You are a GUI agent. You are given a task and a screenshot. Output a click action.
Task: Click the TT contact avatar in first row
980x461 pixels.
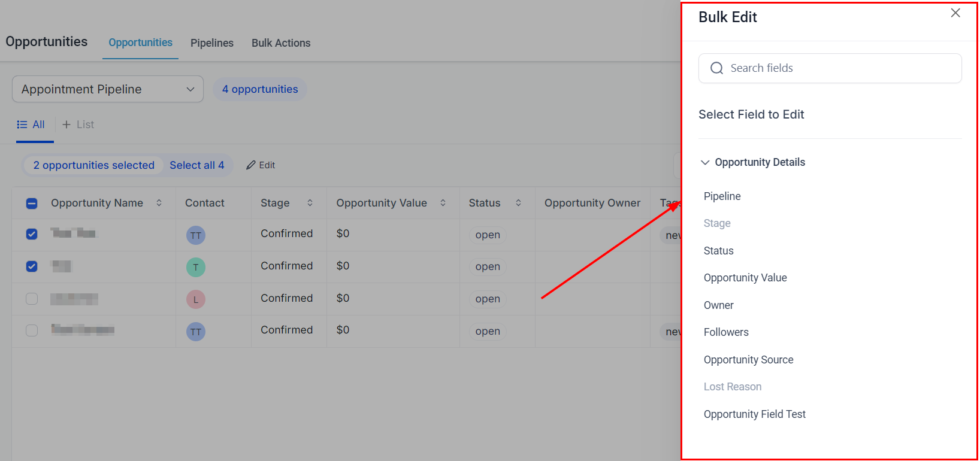click(196, 235)
